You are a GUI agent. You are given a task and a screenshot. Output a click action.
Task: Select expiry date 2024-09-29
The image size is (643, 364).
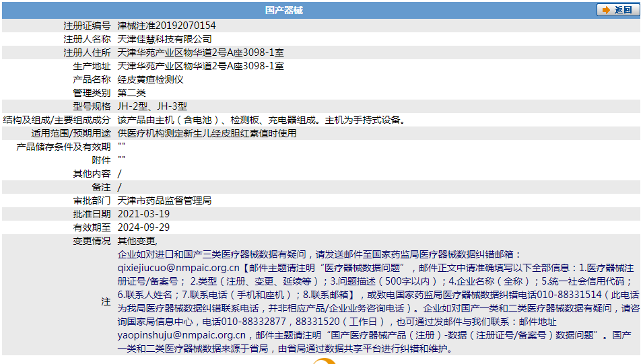(x=143, y=227)
